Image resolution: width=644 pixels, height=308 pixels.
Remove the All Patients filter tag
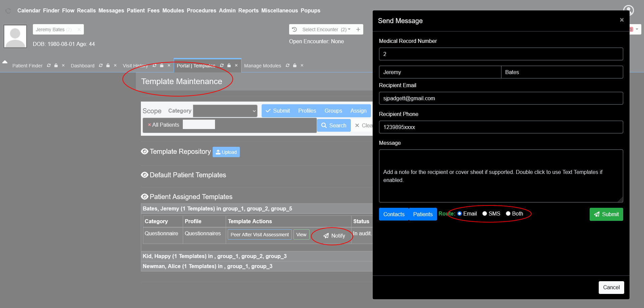tap(149, 125)
